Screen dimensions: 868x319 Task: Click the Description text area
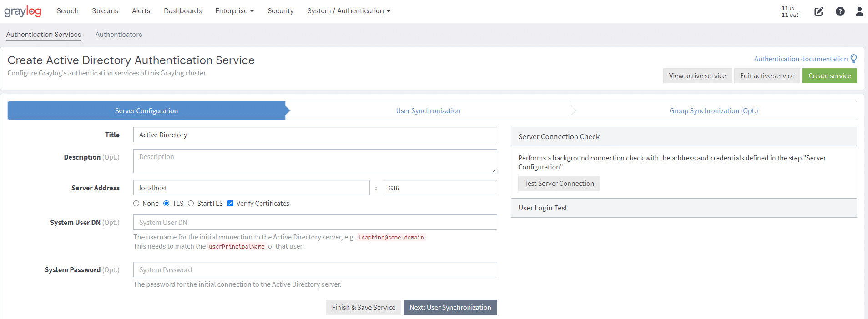(x=315, y=161)
